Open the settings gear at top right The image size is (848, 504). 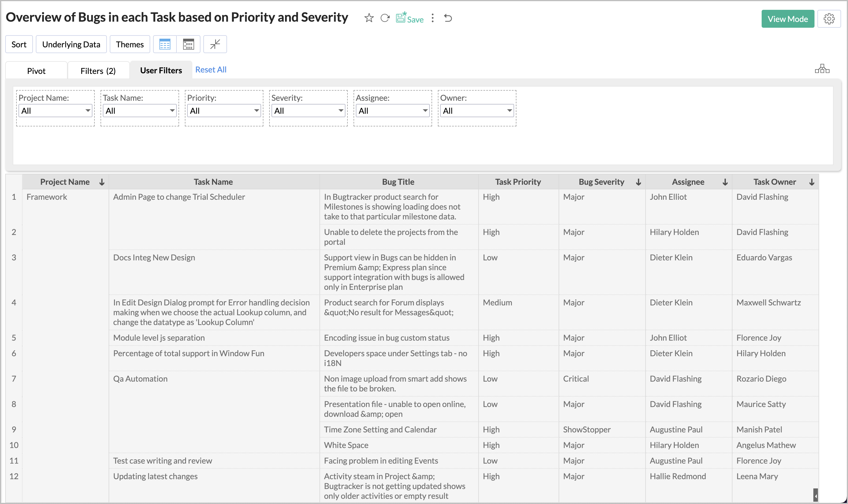point(829,18)
